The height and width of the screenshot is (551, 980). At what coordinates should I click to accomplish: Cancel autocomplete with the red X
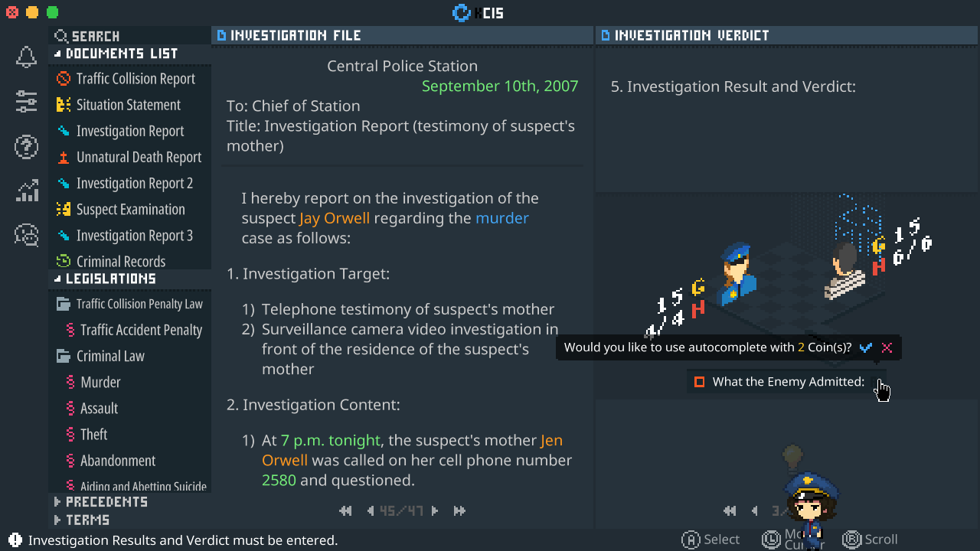(887, 347)
